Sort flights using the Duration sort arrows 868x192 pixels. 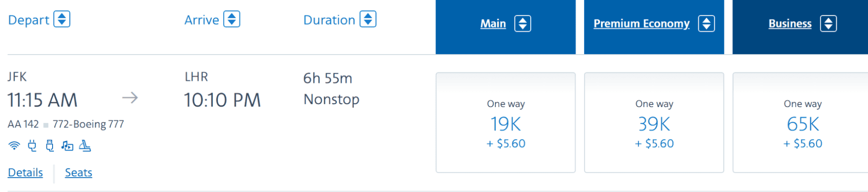[368, 20]
